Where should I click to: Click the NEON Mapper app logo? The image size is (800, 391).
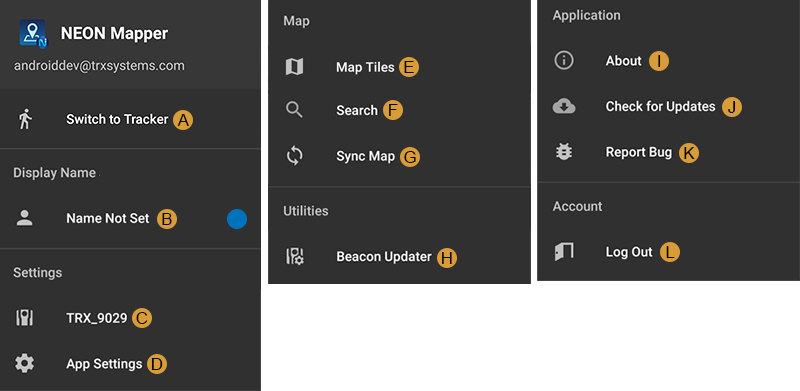[33, 33]
